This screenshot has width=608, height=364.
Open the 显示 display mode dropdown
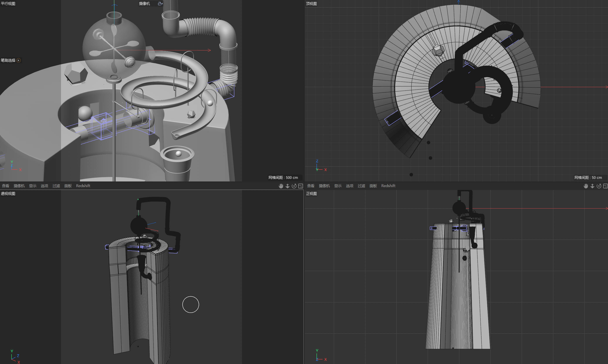[x=33, y=186]
